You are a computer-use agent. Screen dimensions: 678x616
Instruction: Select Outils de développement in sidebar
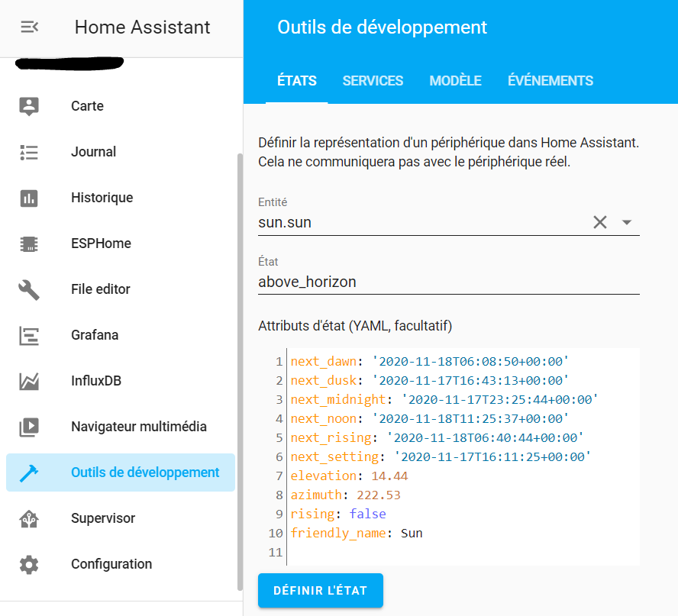tap(144, 472)
